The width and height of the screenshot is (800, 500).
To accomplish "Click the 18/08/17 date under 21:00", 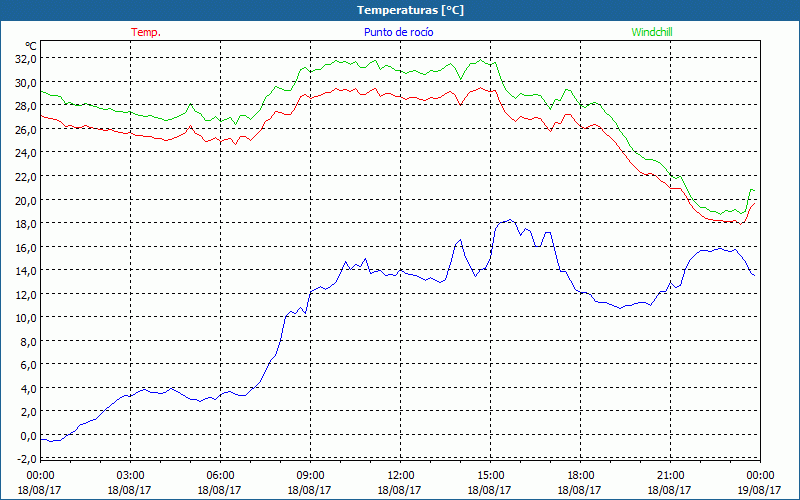I will 669,490.
